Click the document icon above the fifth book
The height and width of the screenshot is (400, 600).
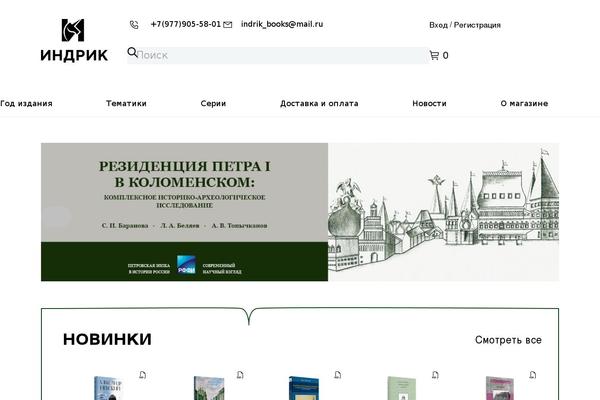click(533, 374)
